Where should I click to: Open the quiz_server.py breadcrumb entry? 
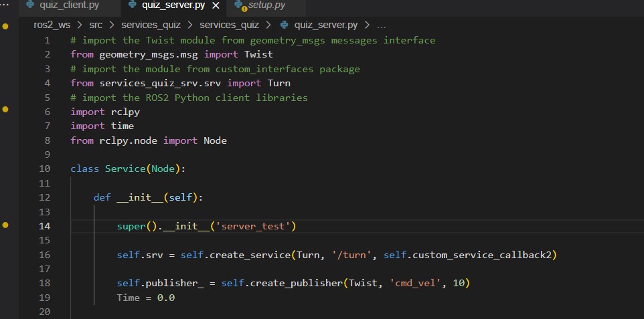click(326, 25)
